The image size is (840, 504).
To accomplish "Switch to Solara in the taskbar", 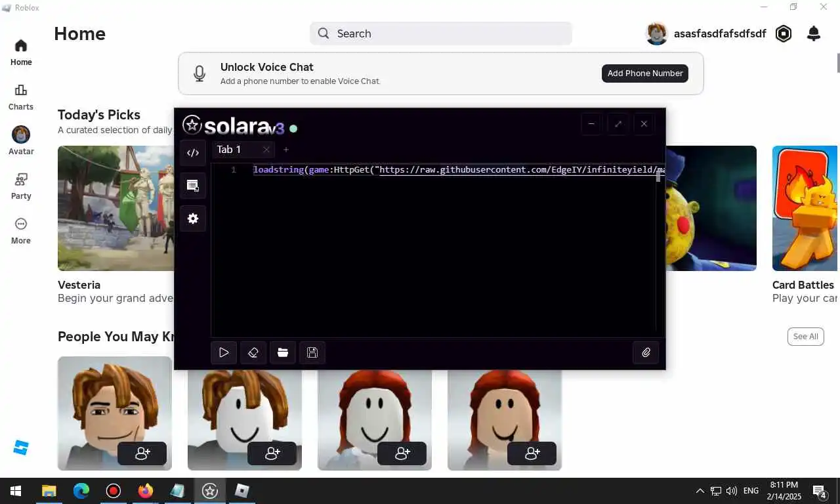I will 209,491.
